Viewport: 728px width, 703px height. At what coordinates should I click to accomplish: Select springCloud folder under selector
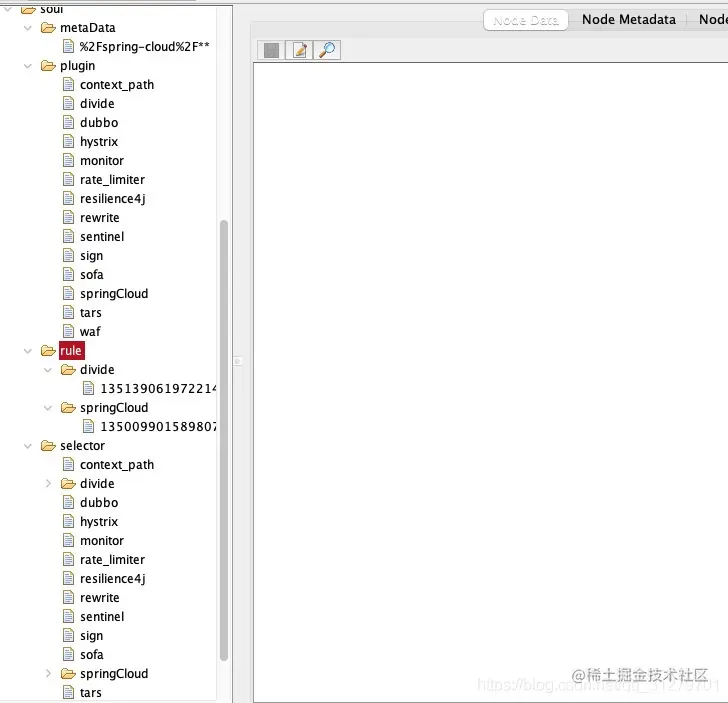(114, 674)
